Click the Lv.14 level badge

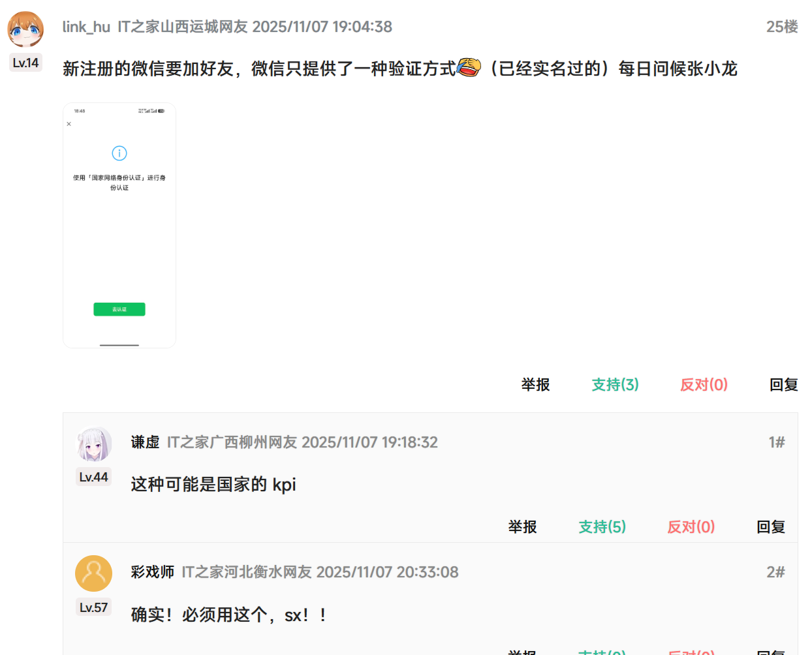pyautogui.click(x=25, y=63)
